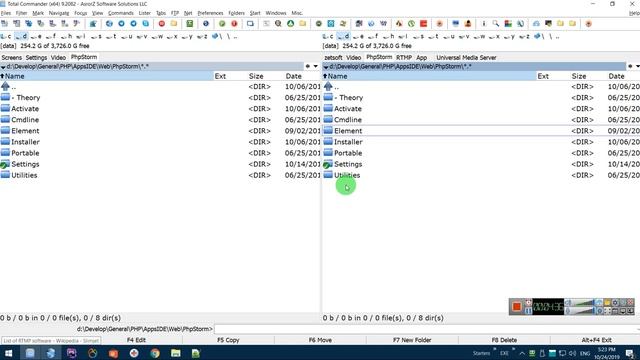
Task: Select the Universal Media Server tab
Action: pyautogui.click(x=466, y=58)
